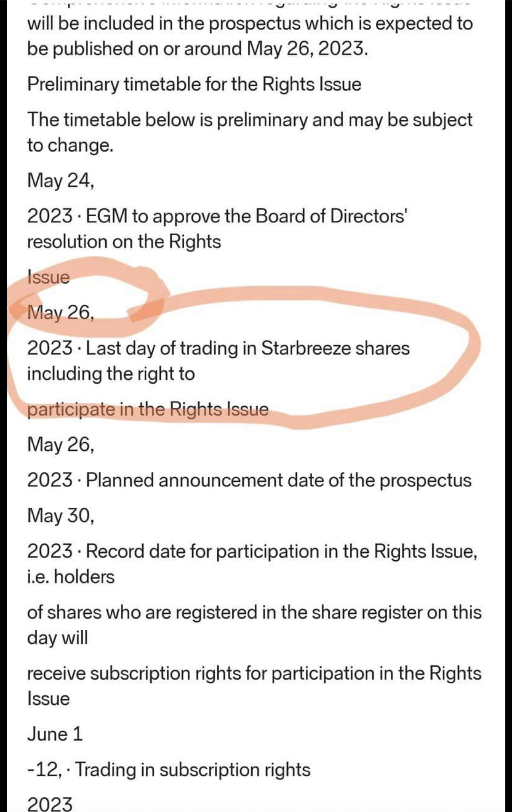Click the word 'Issue' inside the orange loop
The width and height of the screenshot is (512, 812).
click(x=48, y=277)
